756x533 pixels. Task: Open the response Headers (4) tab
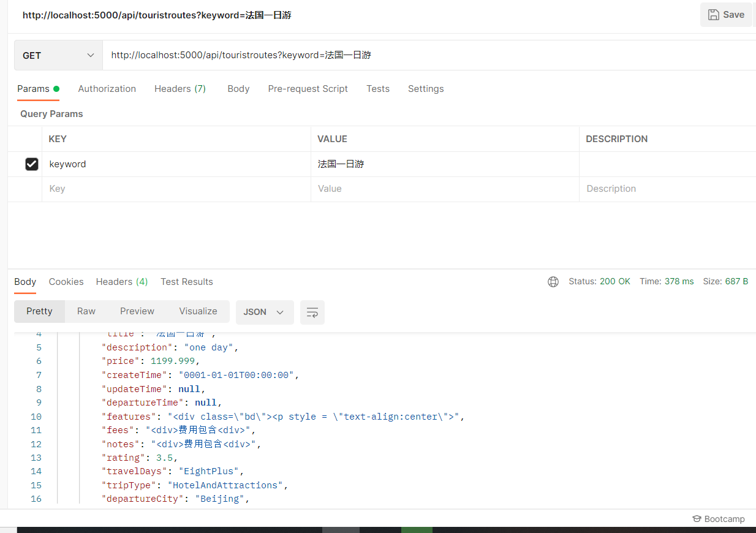[x=122, y=282]
